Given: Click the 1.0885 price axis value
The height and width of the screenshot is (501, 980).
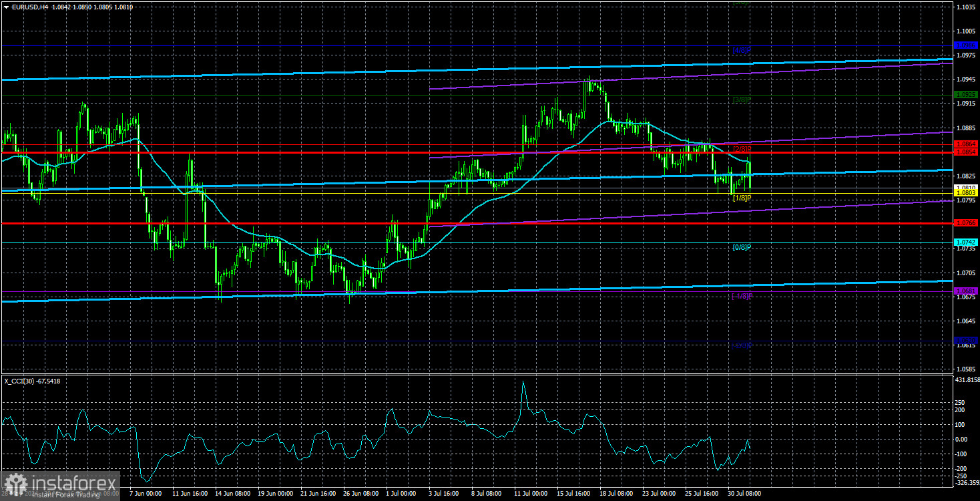Looking at the screenshot, I should [966, 128].
